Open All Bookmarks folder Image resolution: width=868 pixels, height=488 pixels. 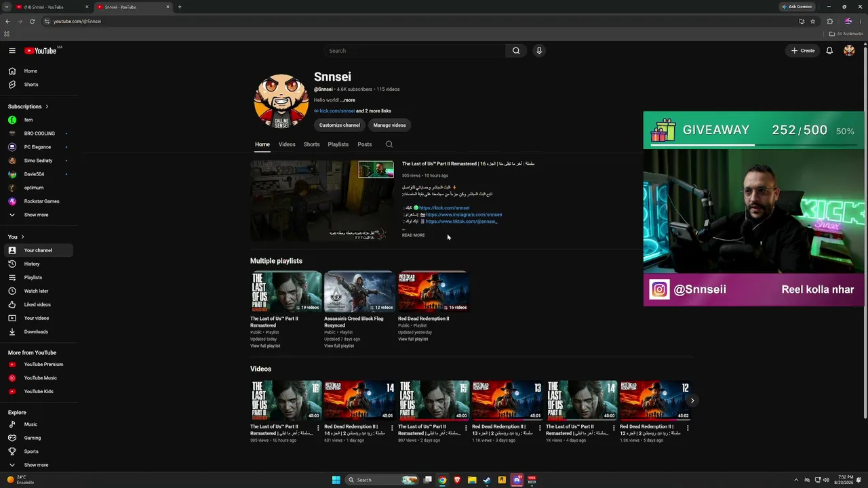coord(846,34)
